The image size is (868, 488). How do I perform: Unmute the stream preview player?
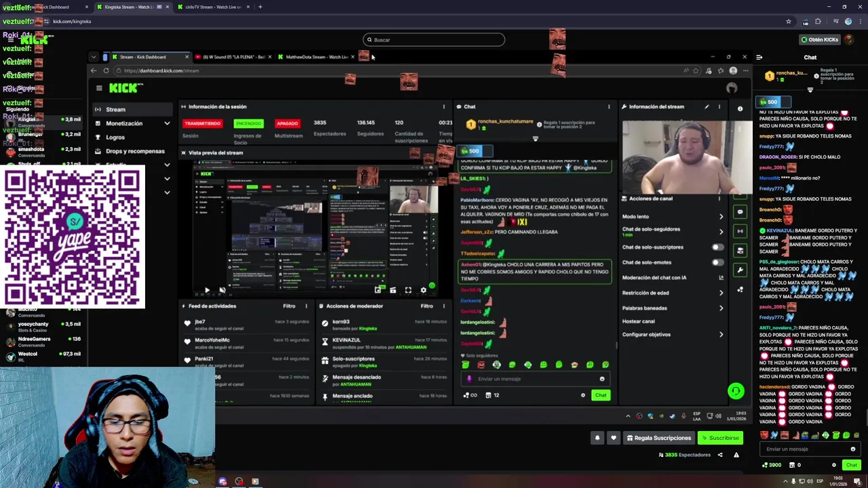222,290
